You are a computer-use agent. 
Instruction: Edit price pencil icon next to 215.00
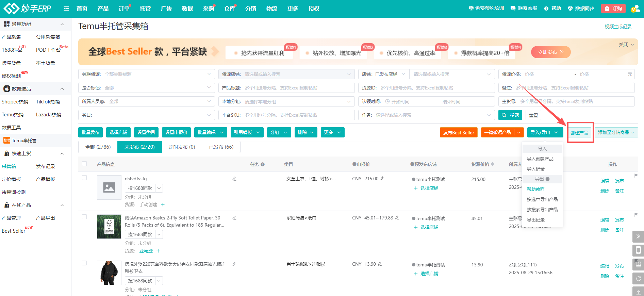click(382, 179)
